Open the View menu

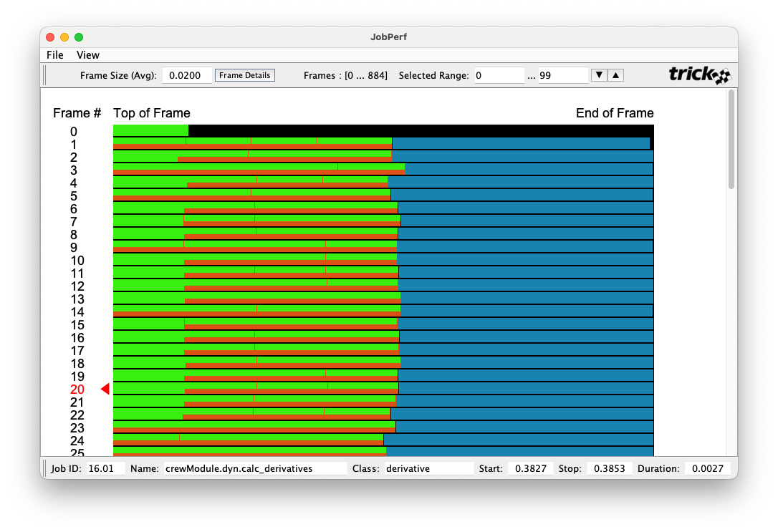tap(88, 55)
